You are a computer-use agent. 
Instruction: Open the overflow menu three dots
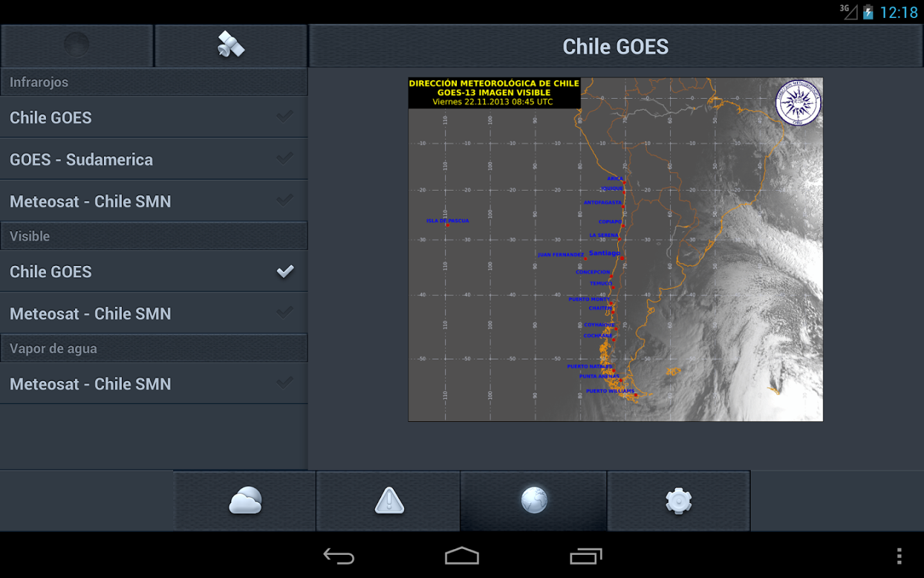(x=899, y=556)
